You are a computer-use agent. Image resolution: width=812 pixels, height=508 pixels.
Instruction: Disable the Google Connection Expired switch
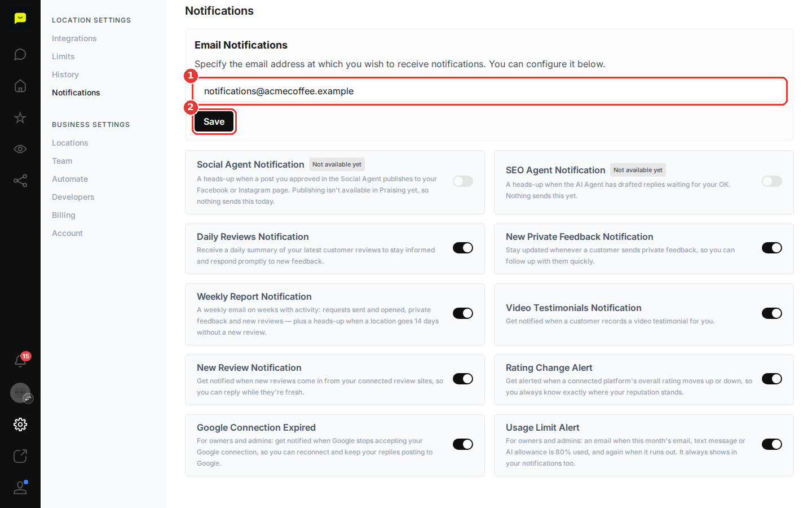pyautogui.click(x=463, y=444)
